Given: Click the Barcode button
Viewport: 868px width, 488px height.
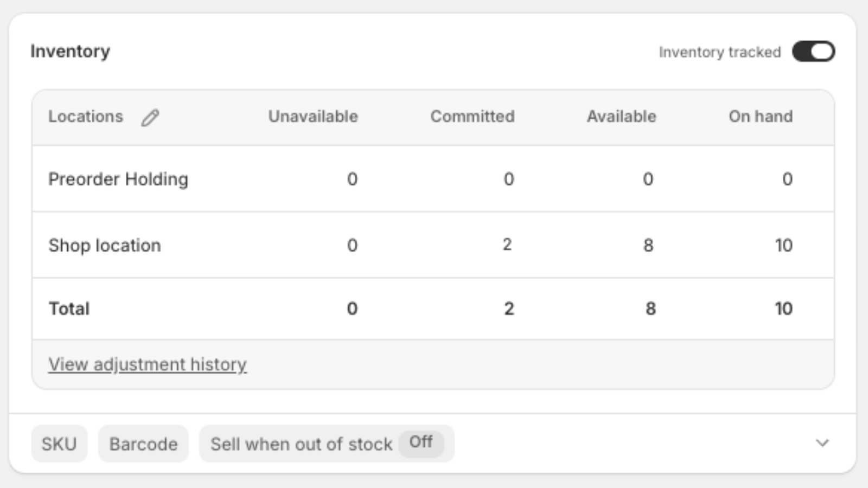Looking at the screenshot, I should [143, 444].
